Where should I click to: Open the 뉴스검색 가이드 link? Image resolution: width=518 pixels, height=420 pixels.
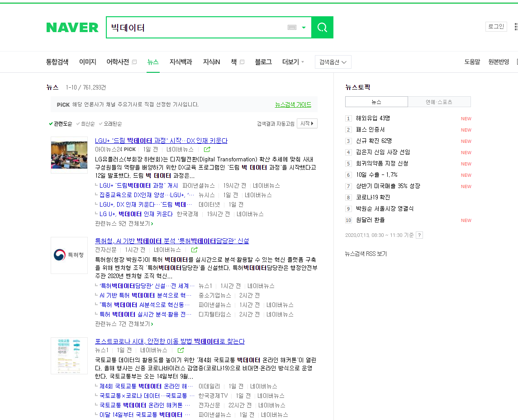(x=293, y=105)
